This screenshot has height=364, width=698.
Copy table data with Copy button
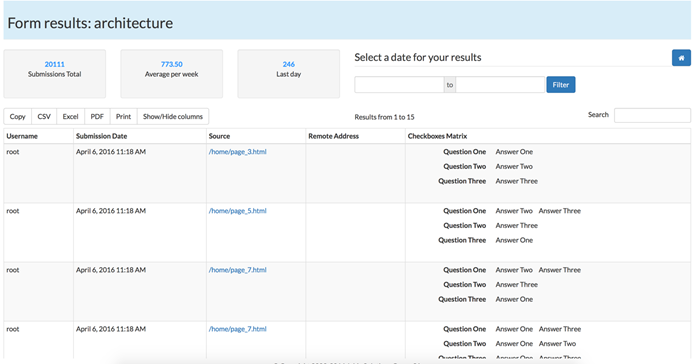(17, 117)
